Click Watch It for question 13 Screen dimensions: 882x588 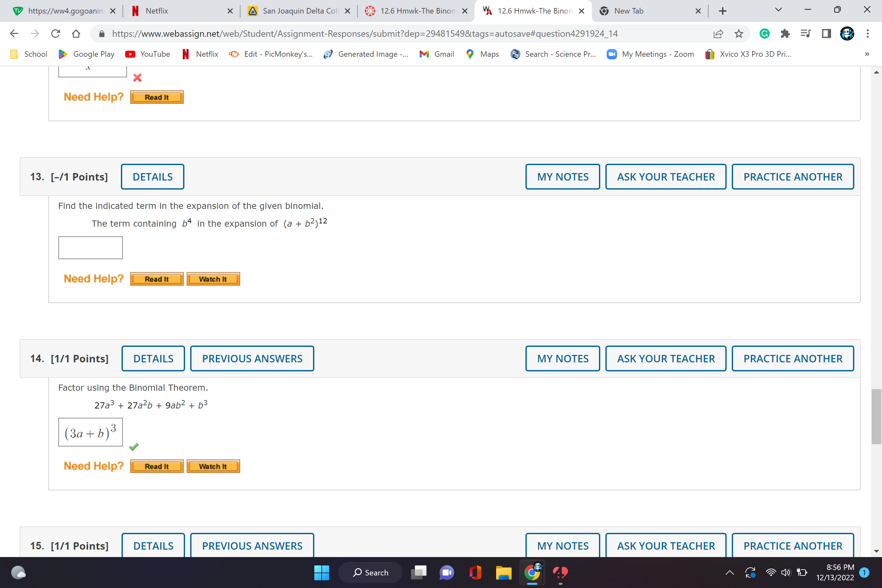coord(213,279)
